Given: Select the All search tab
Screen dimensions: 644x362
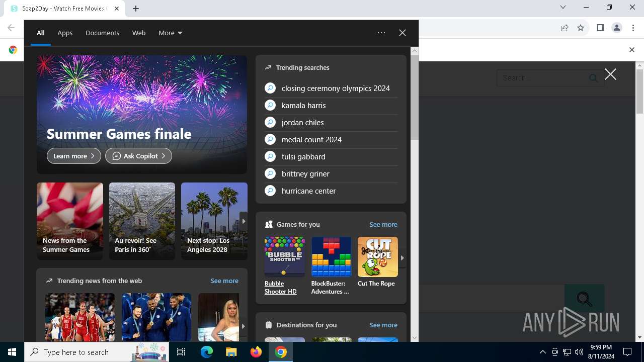Looking at the screenshot, I should pyautogui.click(x=41, y=33).
